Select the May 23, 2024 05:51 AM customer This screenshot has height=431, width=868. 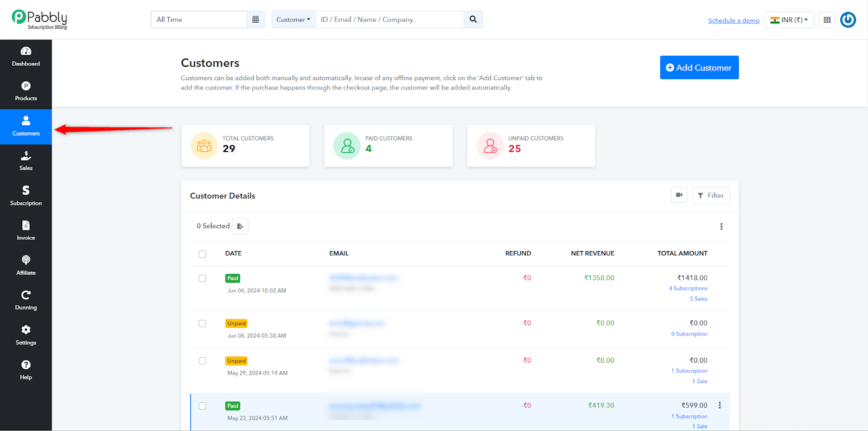point(202,406)
